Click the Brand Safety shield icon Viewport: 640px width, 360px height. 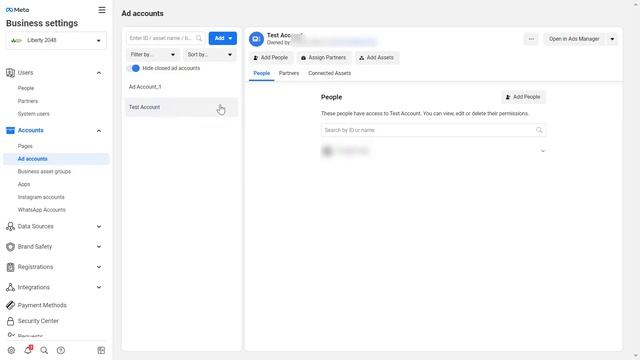(10, 247)
